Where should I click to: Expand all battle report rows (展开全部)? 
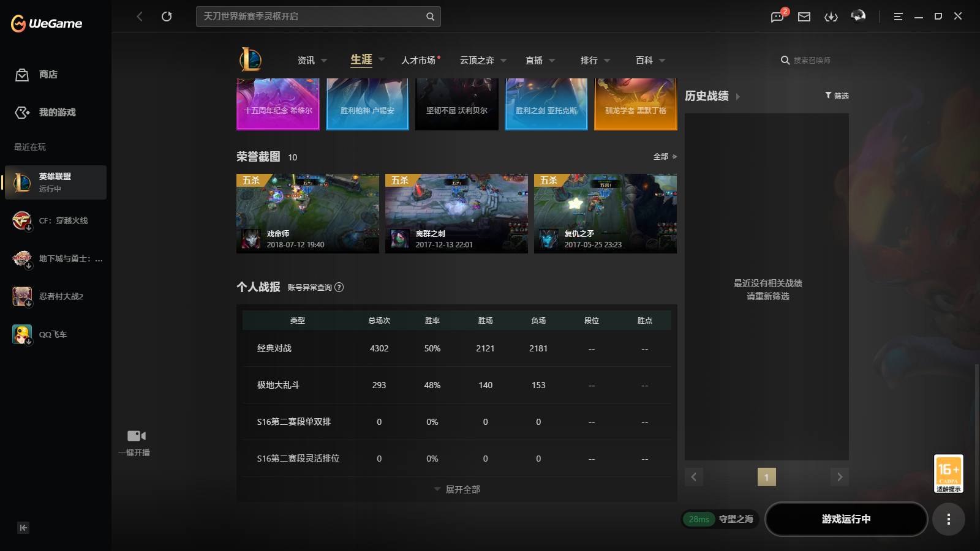457,489
